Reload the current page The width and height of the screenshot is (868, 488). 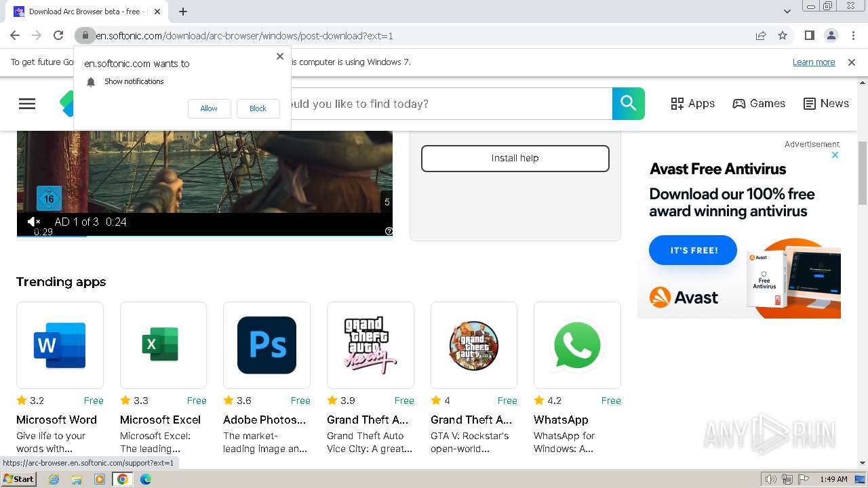(x=58, y=35)
